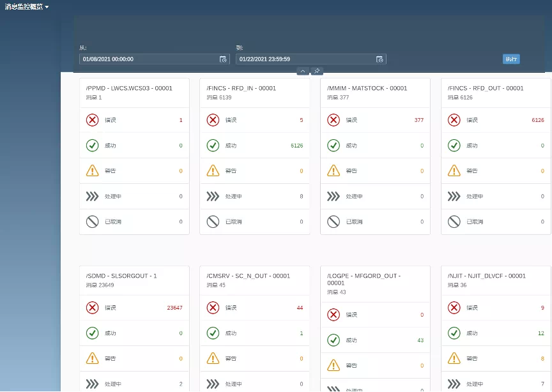The image size is (552, 392).
Task: Click error count 44 in SC_N_OUT card
Action: coord(300,308)
